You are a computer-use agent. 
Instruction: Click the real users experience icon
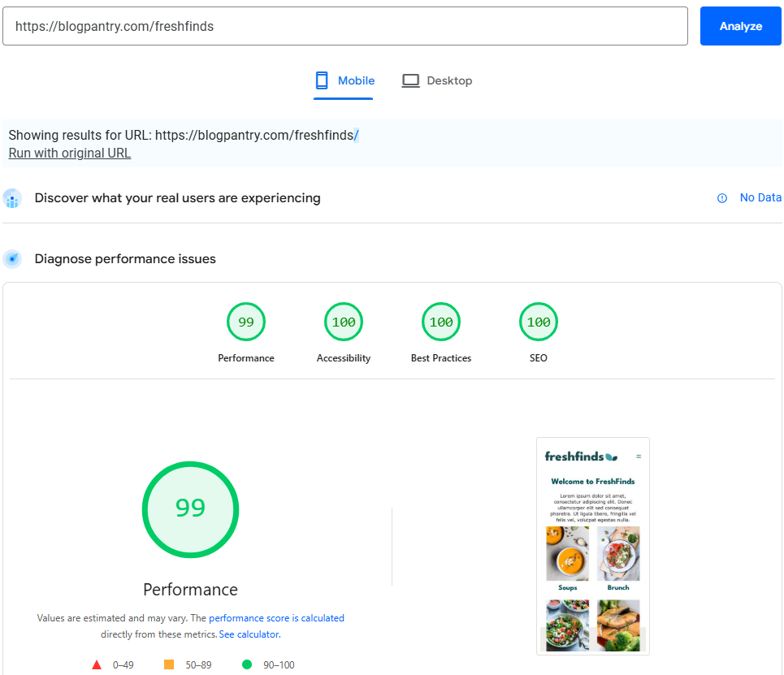tap(12, 198)
